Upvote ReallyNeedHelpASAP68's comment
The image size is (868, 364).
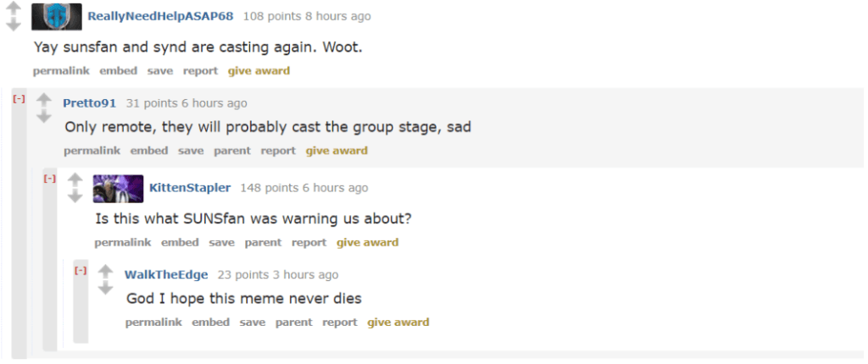[14, 8]
